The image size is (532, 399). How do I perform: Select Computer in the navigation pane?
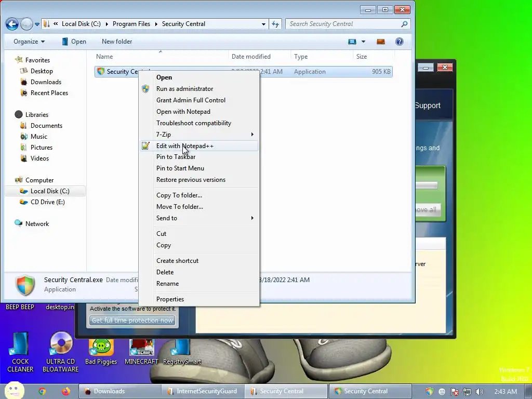coord(34,180)
